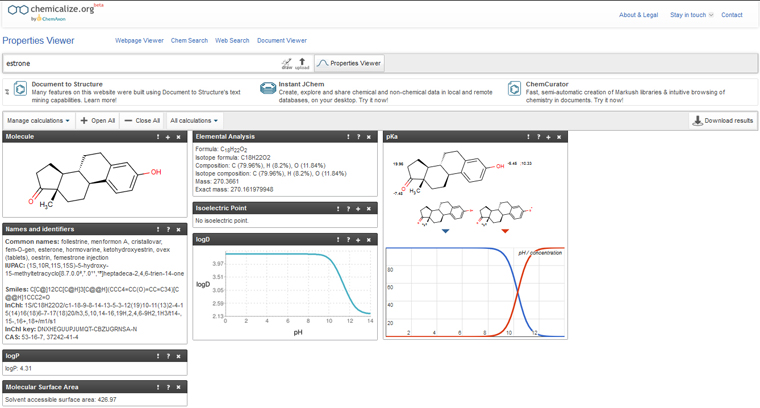Click the Document to Structure icon
This screenshot has width=760, height=408.
pyautogui.click(x=18, y=90)
